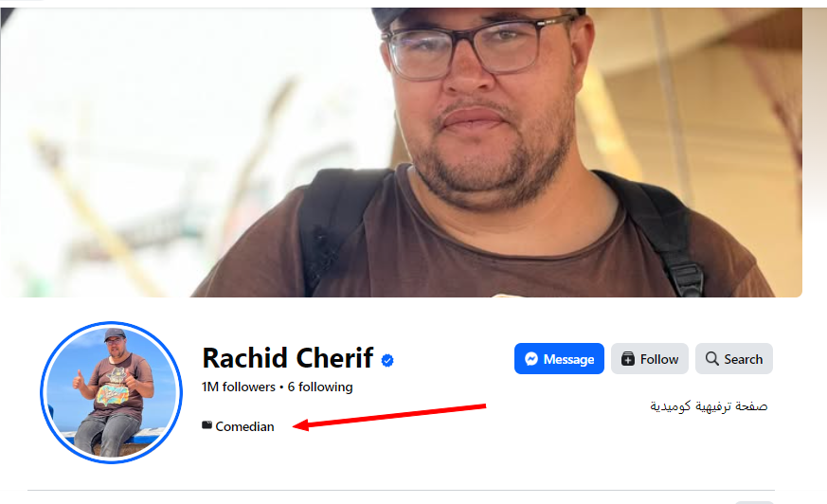Open Search on this profile
Viewport: 827px width, 504px height.
click(x=733, y=358)
